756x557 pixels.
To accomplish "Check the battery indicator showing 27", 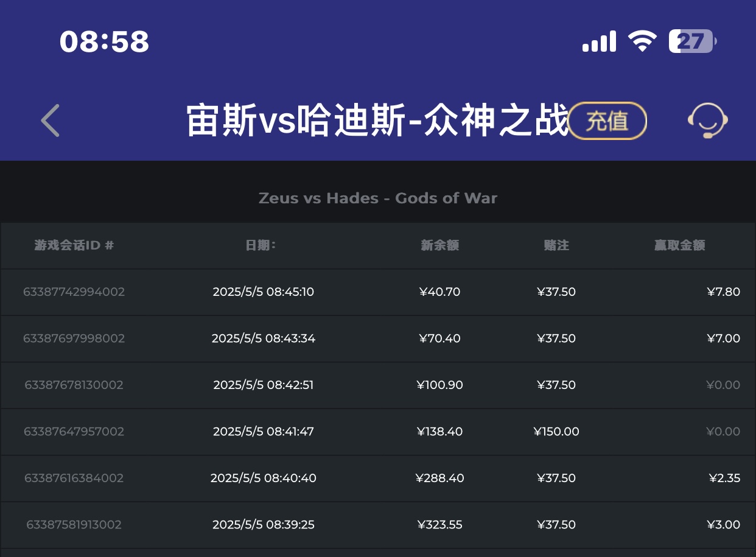I will click(693, 41).
